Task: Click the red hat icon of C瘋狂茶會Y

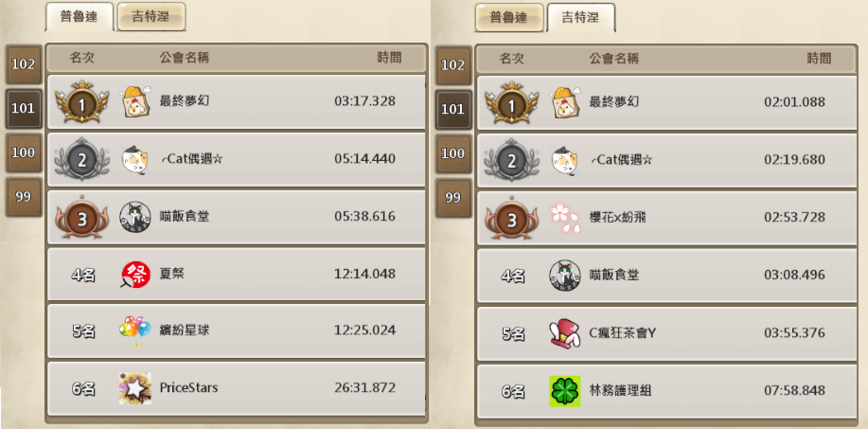Action: click(x=565, y=333)
